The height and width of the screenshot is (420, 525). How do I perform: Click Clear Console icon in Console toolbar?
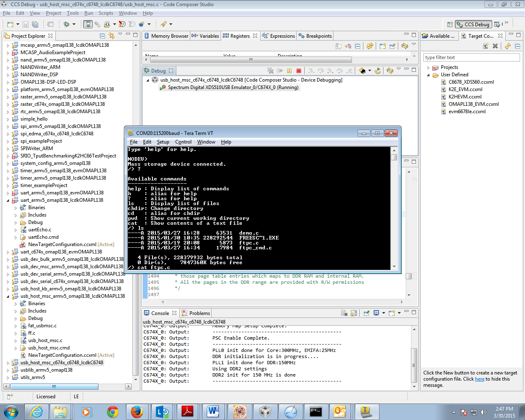click(x=345, y=313)
